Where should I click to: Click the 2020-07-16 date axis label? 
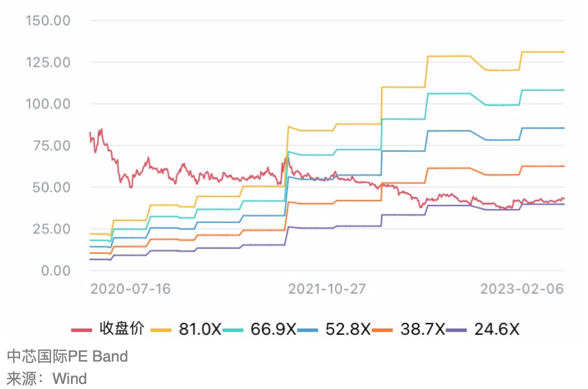(130, 289)
